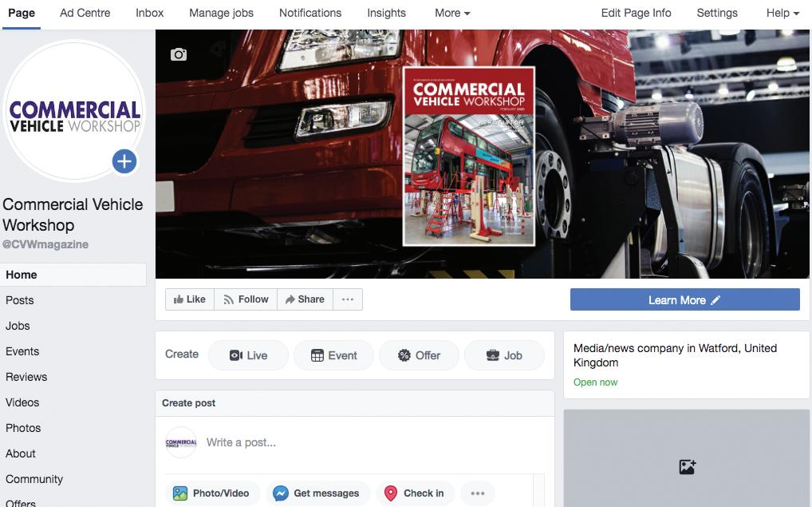Click the Create post header

pos(188,402)
